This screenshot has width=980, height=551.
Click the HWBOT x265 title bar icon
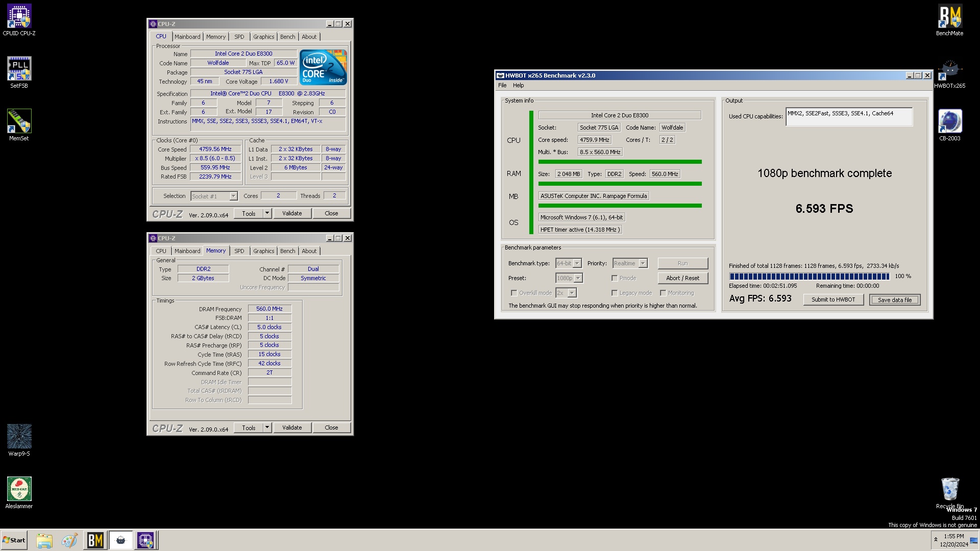click(501, 76)
